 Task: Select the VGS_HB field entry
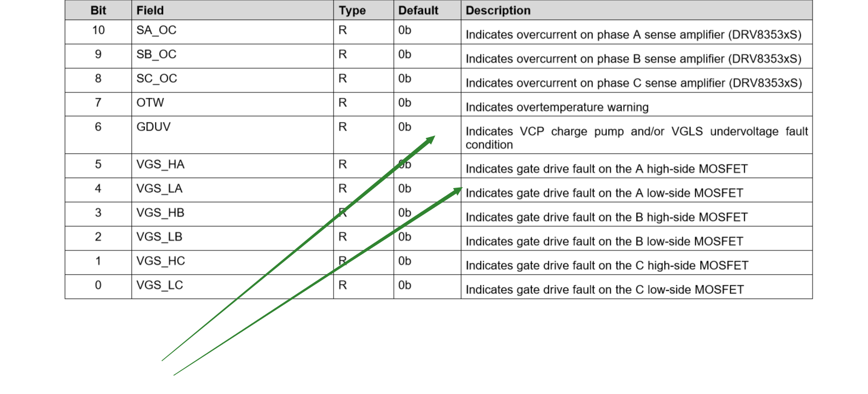[160, 213]
